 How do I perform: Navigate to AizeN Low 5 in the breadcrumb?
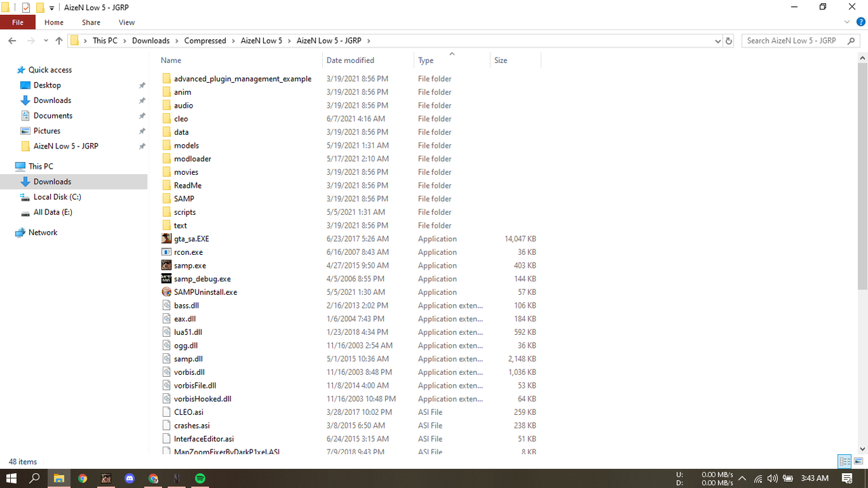[262, 41]
